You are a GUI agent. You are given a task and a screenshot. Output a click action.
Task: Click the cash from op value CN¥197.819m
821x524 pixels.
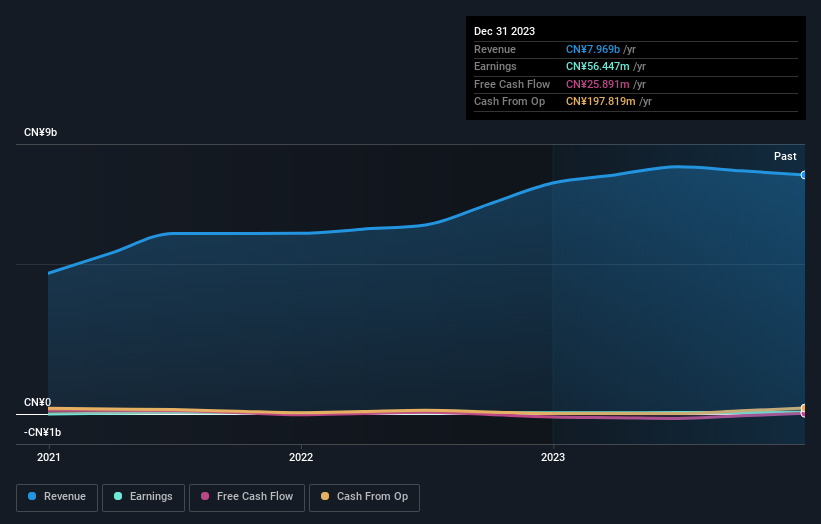601,102
